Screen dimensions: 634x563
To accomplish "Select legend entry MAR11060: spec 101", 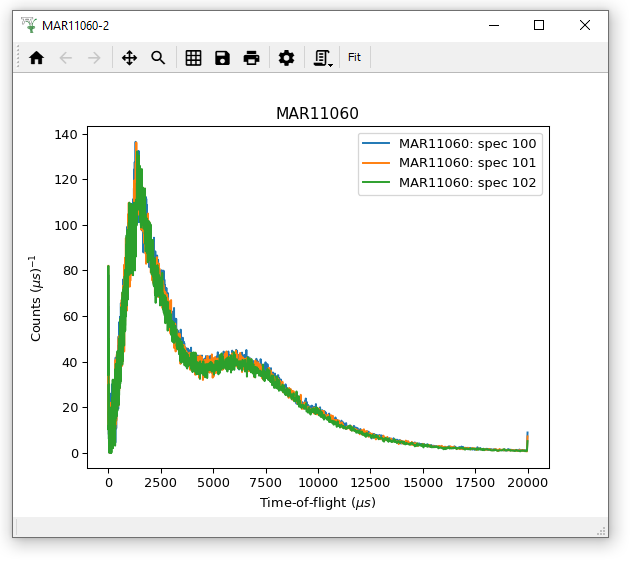I will (467, 163).
